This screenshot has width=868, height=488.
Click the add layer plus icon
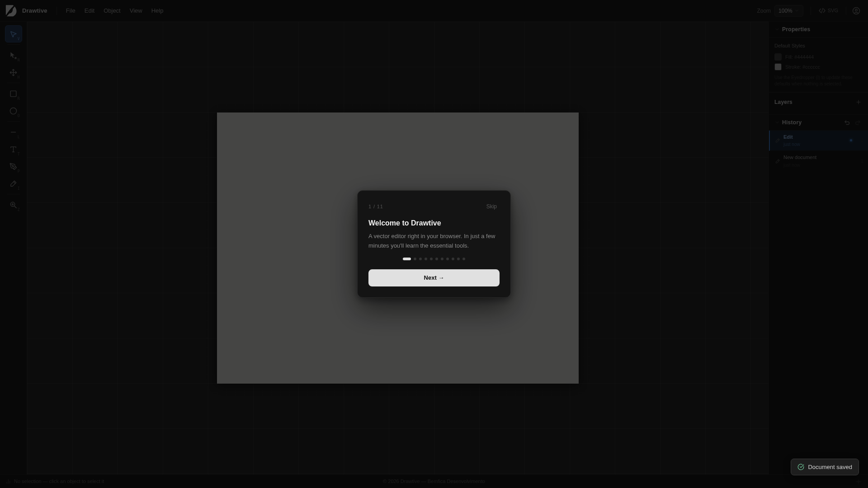(859, 102)
